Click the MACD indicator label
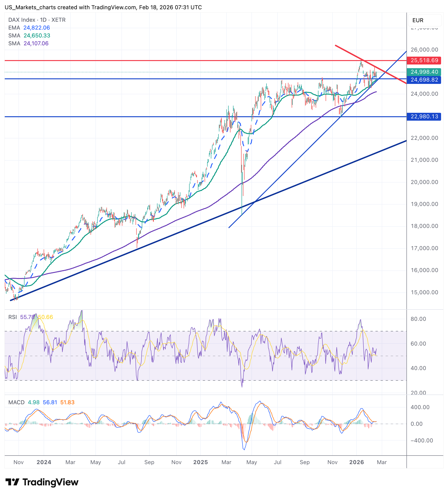 point(16,402)
